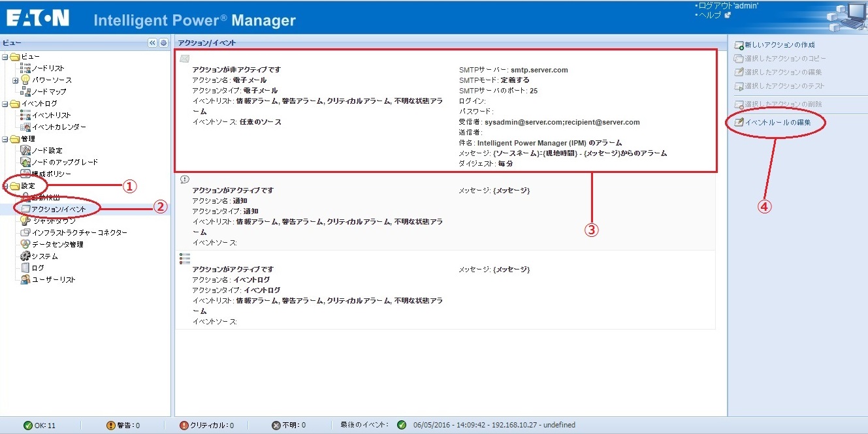Click 選択したアクションのコピー
The height and width of the screenshot is (434, 868).
[x=785, y=59]
